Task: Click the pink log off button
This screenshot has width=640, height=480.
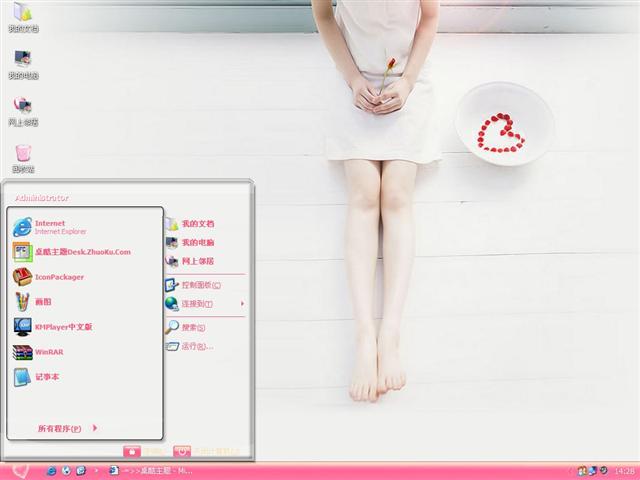Action: (132, 451)
